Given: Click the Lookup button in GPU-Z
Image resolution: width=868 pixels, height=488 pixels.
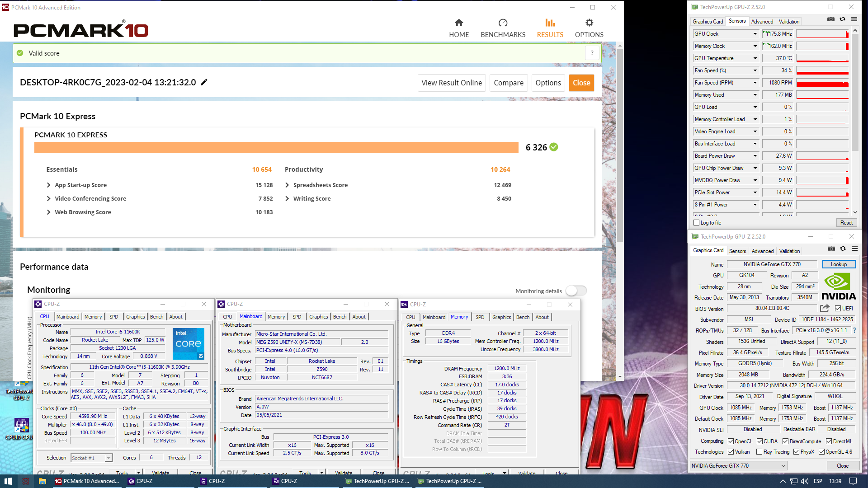Looking at the screenshot, I should click(x=839, y=264).
